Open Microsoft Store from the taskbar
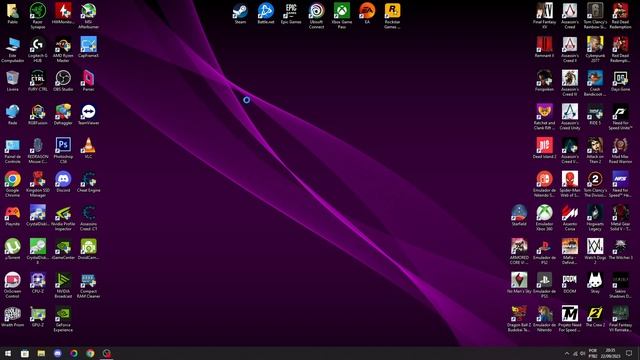Viewport: 640px width, 360px height. pos(24,353)
